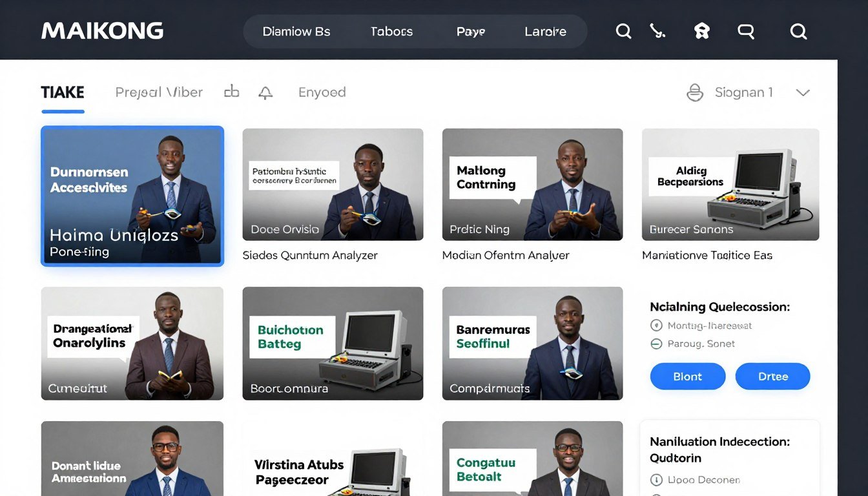The width and height of the screenshot is (868, 496).
Task: Open the Diamiow Bs menu
Action: [296, 30]
